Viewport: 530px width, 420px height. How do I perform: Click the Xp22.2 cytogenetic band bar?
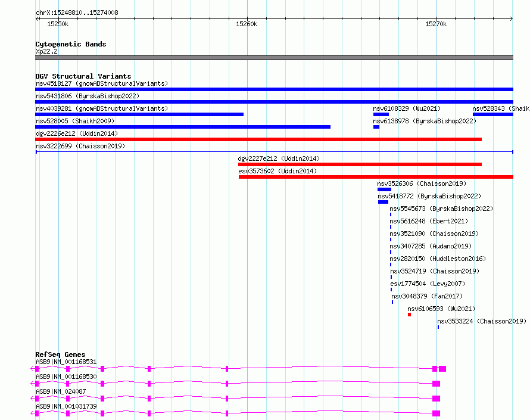click(x=274, y=58)
